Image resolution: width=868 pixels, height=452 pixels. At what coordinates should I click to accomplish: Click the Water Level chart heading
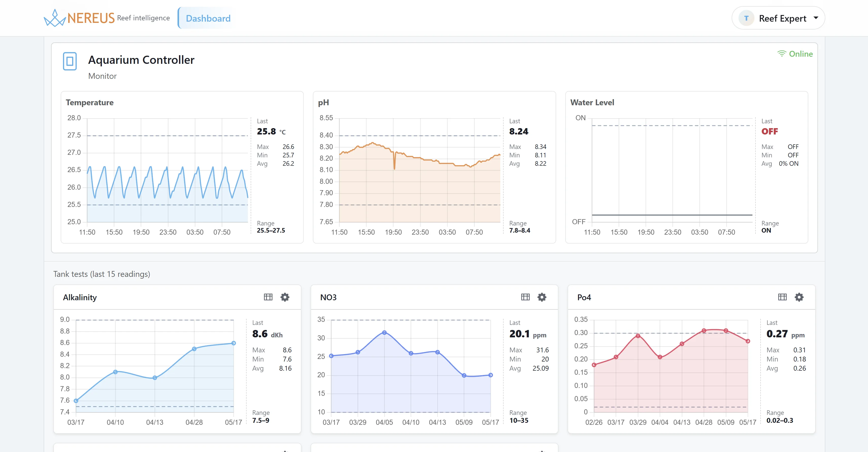click(592, 102)
